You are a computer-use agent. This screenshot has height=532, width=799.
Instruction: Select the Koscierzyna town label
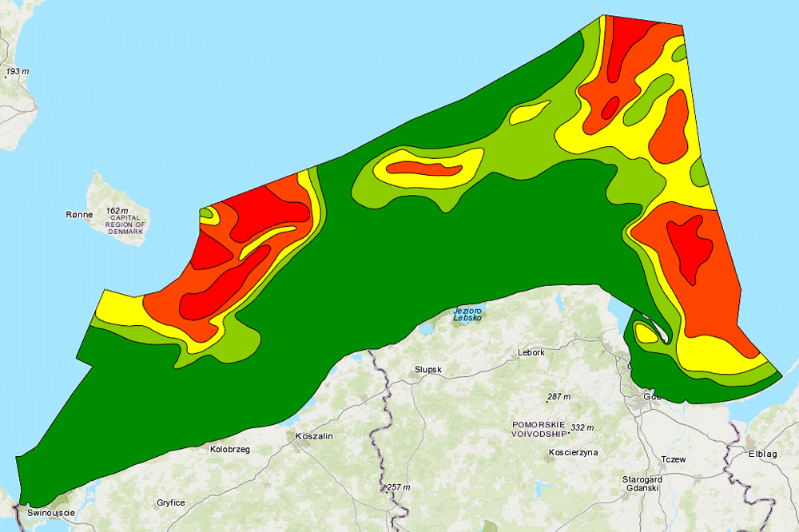[574, 452]
